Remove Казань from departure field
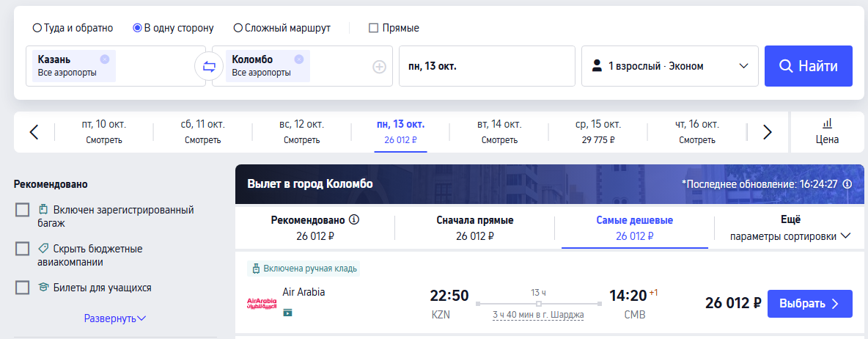The height and width of the screenshot is (339, 868). (105, 59)
